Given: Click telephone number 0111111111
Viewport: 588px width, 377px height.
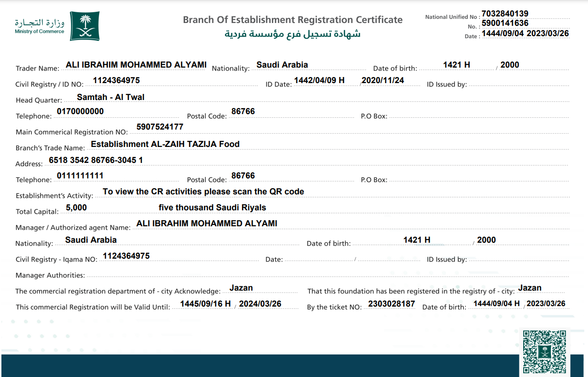Looking at the screenshot, I should coord(80,176).
